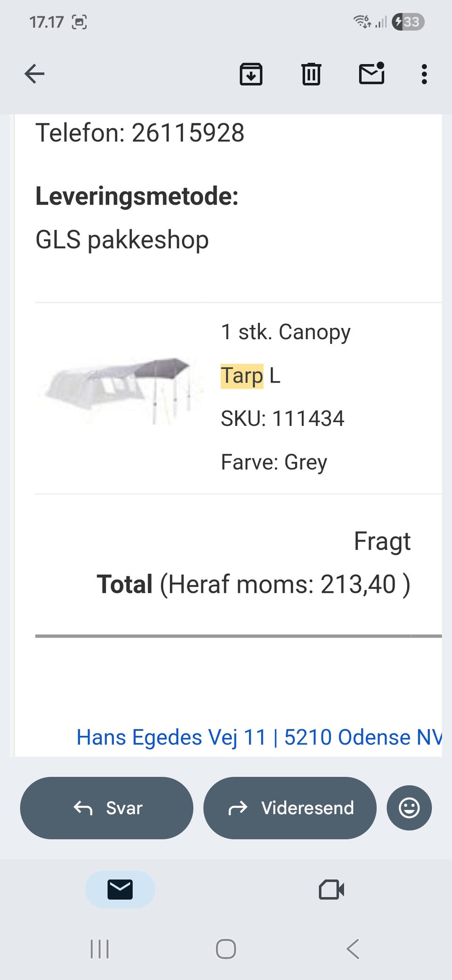Open Android recent apps
This screenshot has height=980, width=452.
[x=99, y=949]
